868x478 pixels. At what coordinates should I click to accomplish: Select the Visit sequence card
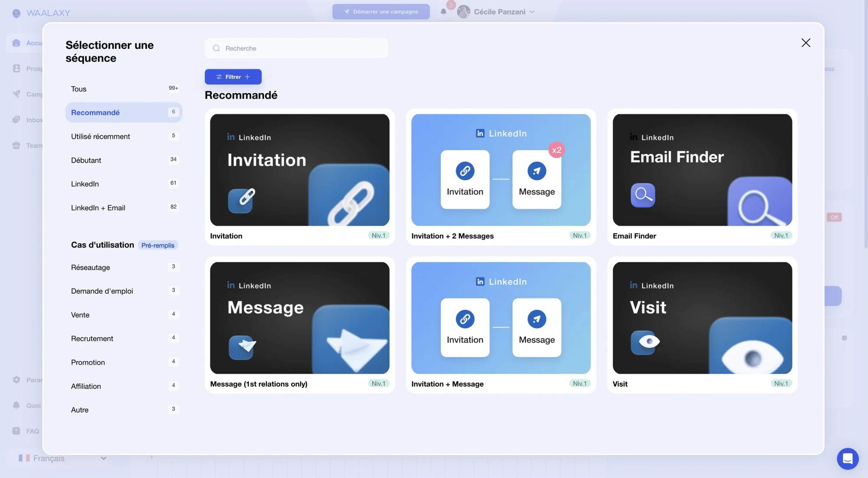click(x=702, y=325)
